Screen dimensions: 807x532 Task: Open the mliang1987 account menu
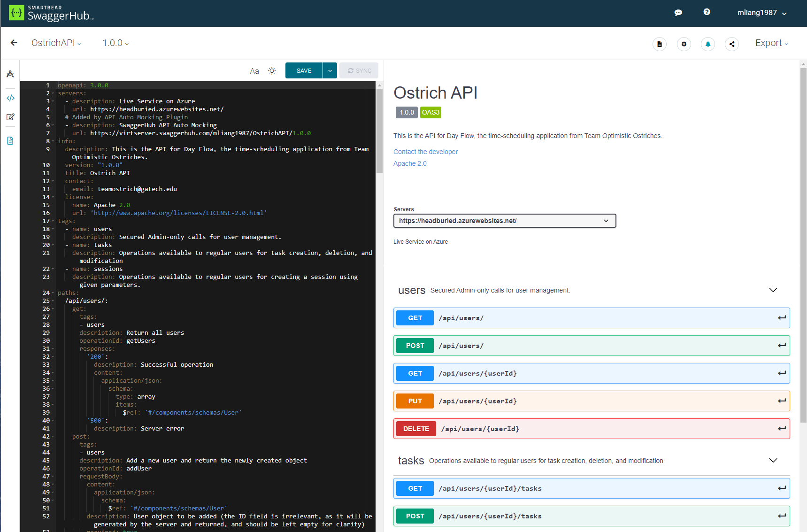click(x=761, y=13)
